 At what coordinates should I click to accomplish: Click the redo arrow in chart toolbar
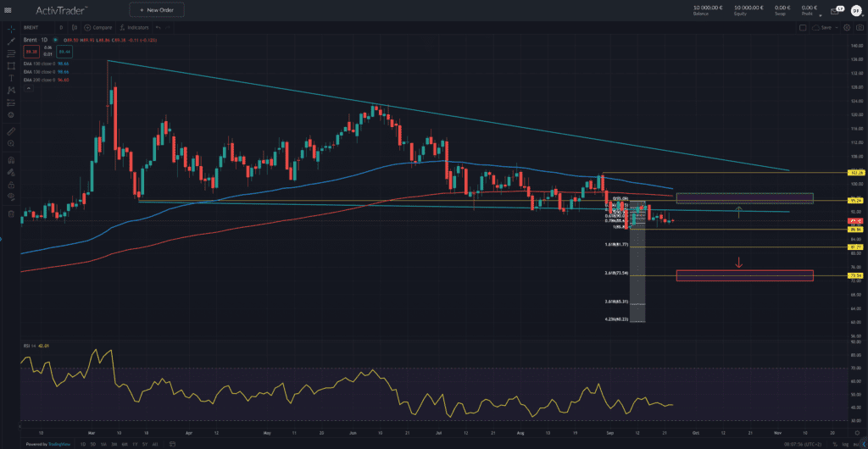click(169, 27)
